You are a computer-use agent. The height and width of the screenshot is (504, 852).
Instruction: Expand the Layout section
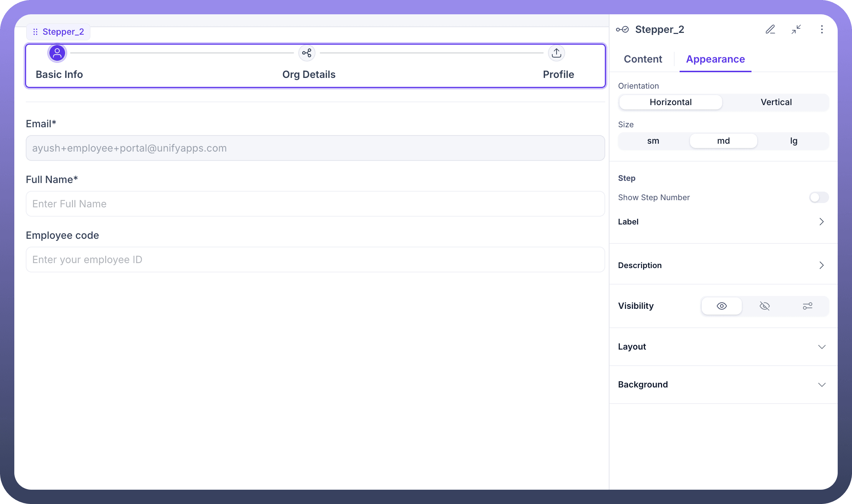[822, 347]
